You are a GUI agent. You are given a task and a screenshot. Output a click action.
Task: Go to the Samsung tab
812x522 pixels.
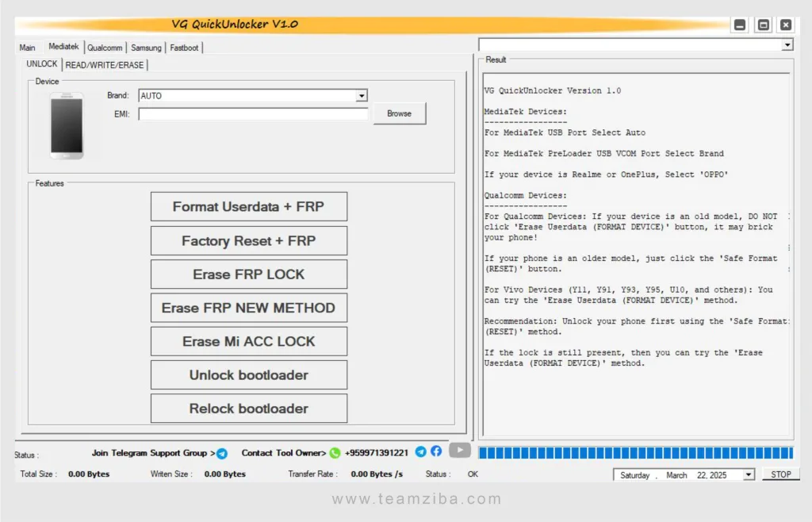(x=146, y=48)
